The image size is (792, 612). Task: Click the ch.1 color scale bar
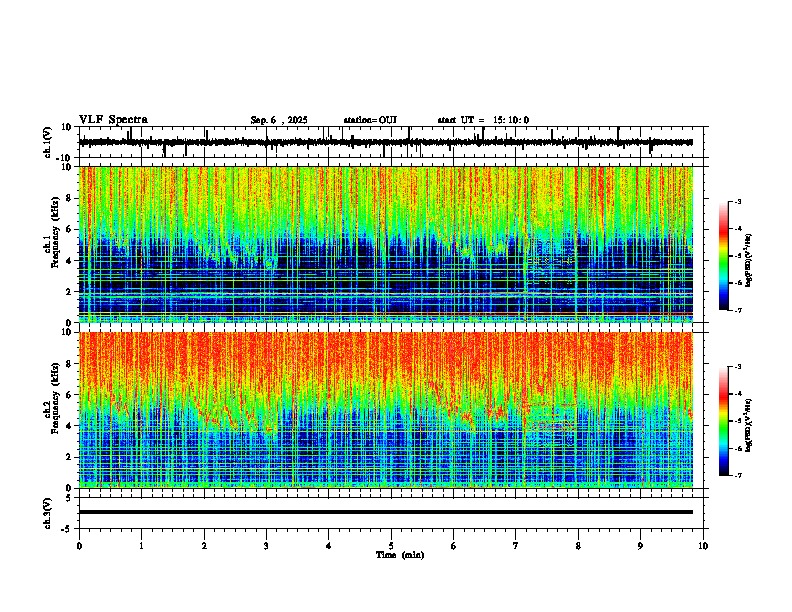pos(723,256)
